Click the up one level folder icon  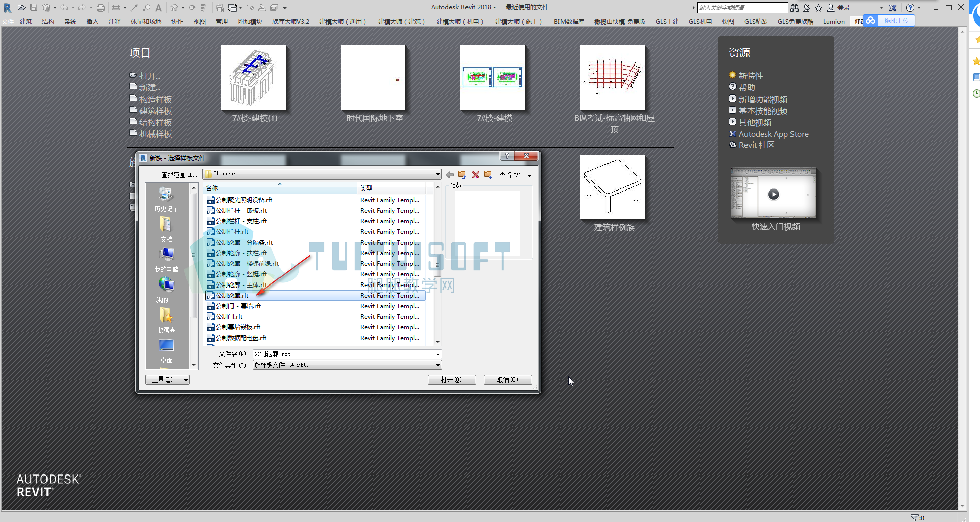pyautogui.click(x=462, y=175)
